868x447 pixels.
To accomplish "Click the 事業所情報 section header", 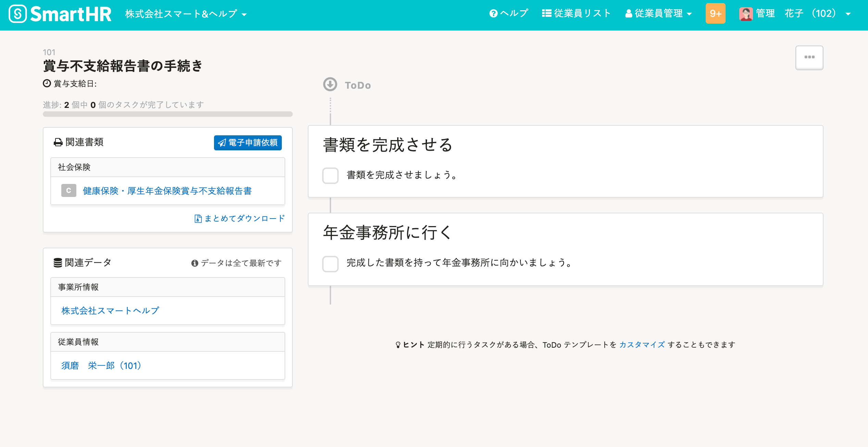I will 168,287.
